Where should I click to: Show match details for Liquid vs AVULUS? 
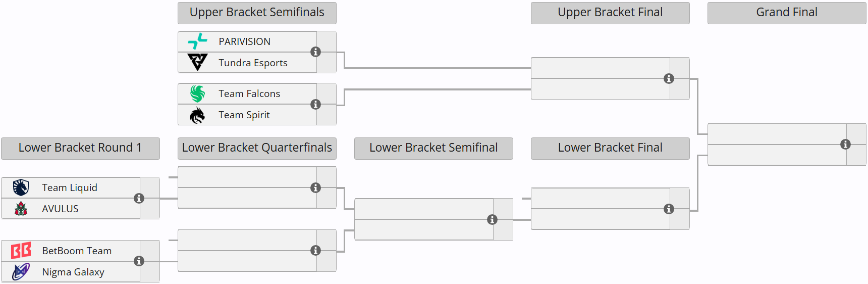139,199
